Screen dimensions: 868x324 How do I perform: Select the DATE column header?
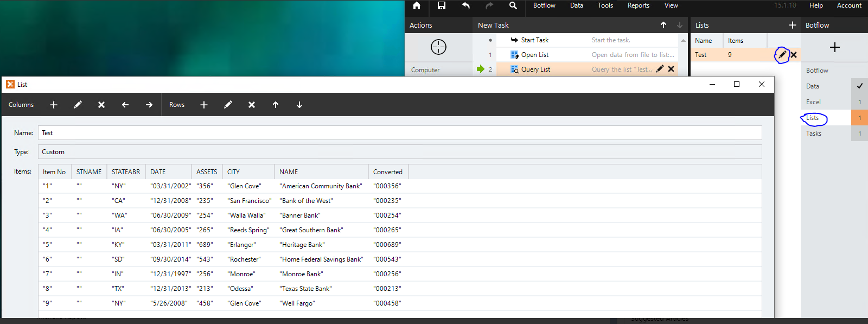tap(168, 172)
